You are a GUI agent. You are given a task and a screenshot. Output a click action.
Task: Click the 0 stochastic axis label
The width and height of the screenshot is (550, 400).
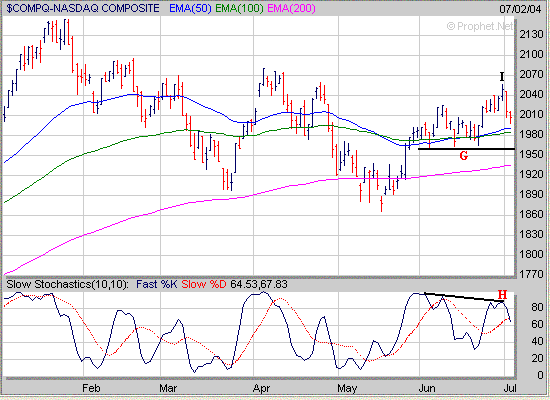coord(541,375)
